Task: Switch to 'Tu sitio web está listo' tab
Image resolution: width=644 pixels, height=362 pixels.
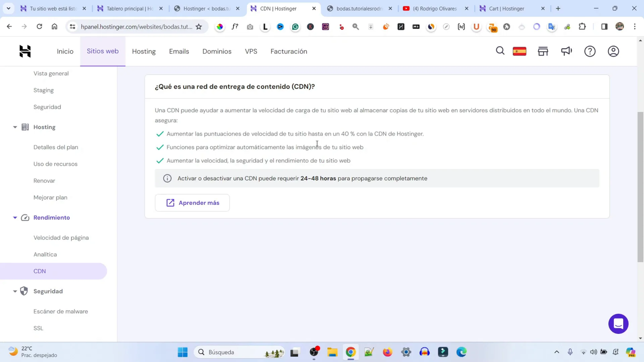Action: coord(53,8)
